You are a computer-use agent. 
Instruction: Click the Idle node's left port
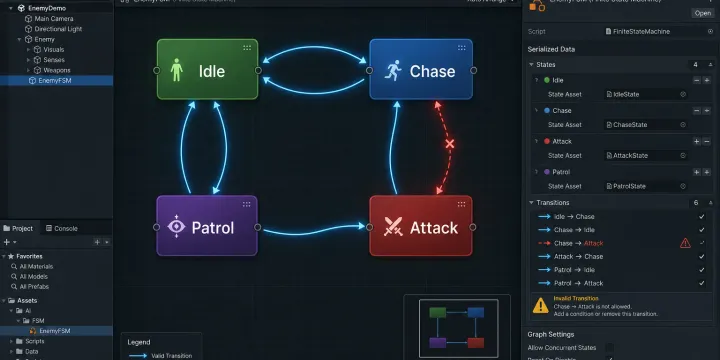[157, 70]
